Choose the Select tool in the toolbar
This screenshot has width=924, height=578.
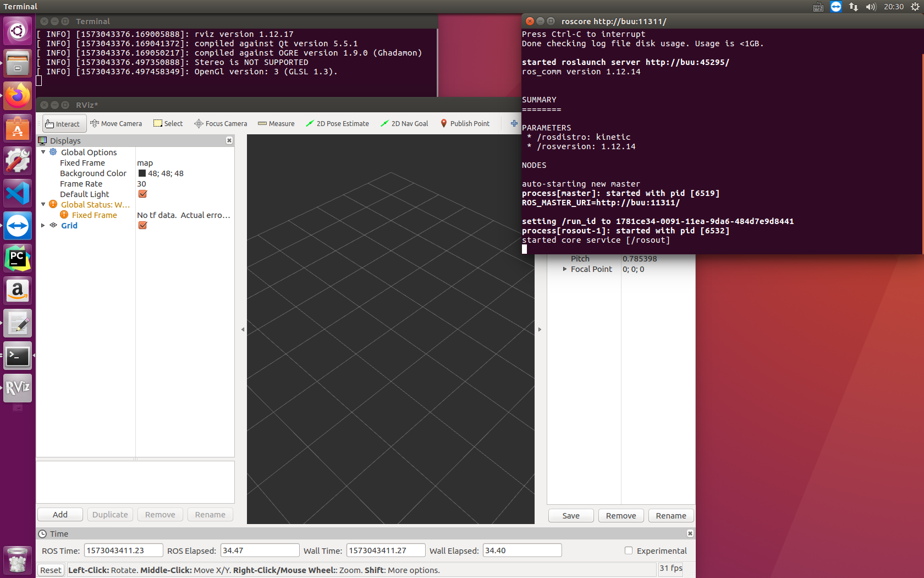[168, 123]
